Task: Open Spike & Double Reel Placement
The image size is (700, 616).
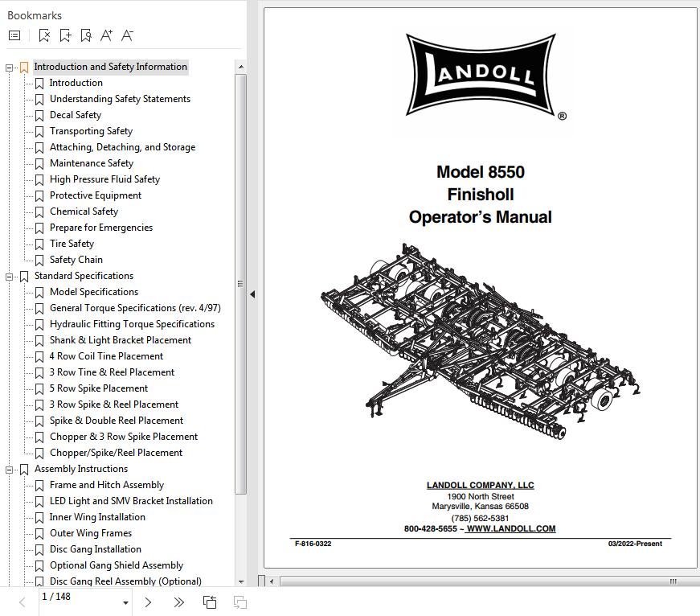Action: point(116,421)
